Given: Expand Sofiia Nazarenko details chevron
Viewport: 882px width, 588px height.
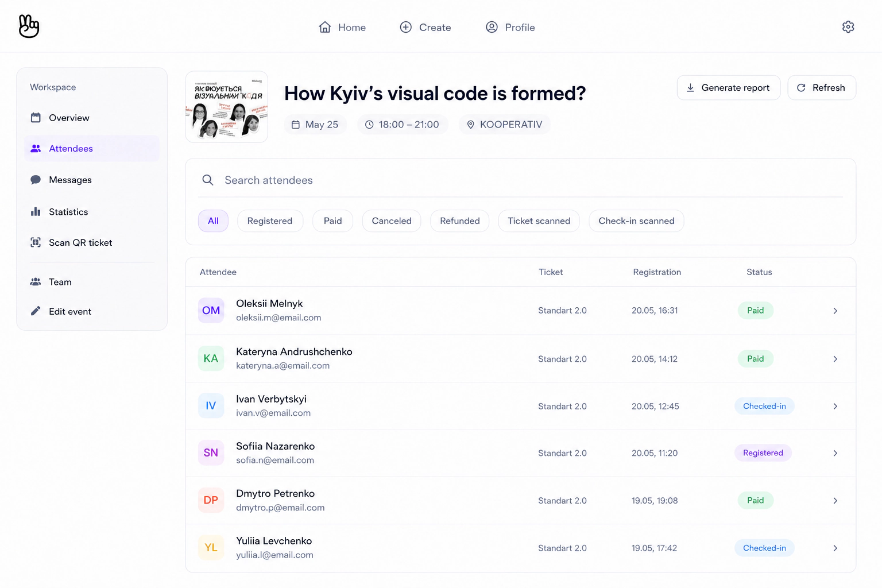Looking at the screenshot, I should click(835, 453).
